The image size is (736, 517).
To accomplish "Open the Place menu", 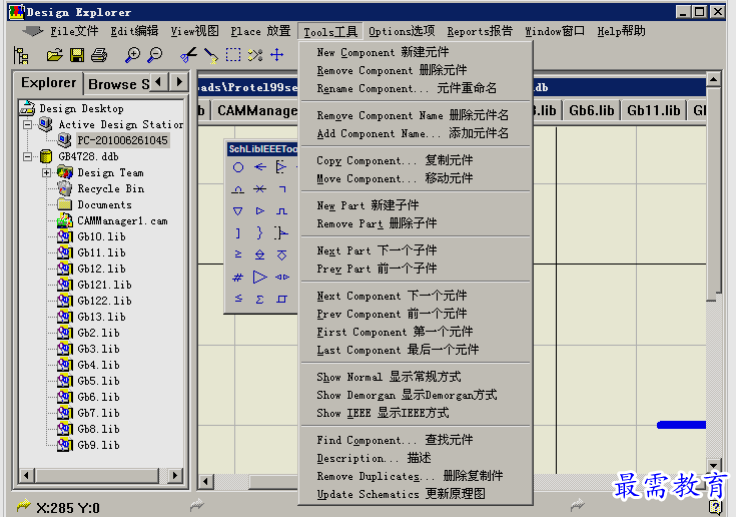I will 261,31.
